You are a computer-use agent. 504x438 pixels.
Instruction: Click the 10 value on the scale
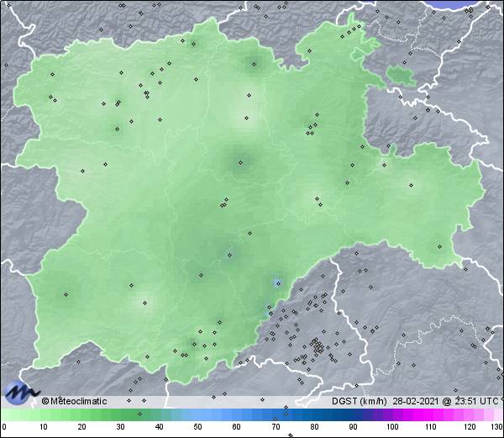click(x=44, y=427)
